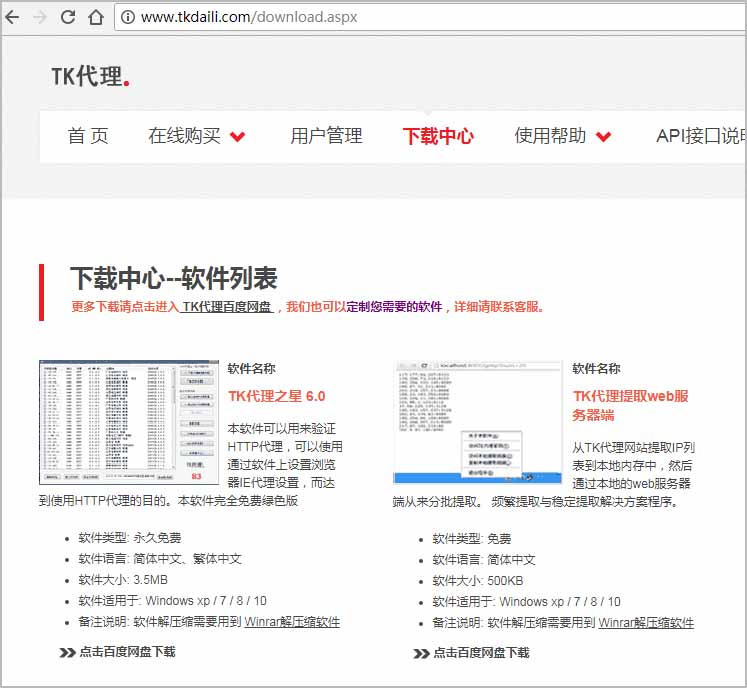Viewport: 747px width, 688px height.
Task: Click Winrar解压缩软件 link under TK代理之星
Action: click(292, 622)
